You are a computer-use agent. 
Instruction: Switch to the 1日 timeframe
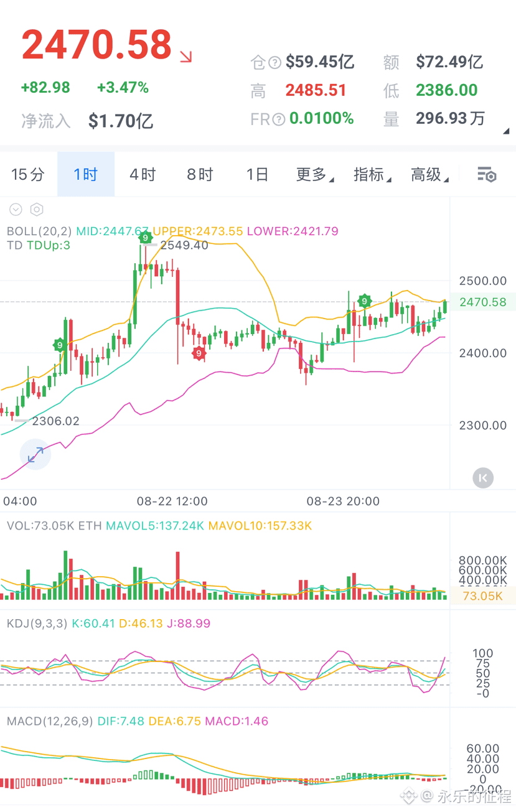(257, 175)
